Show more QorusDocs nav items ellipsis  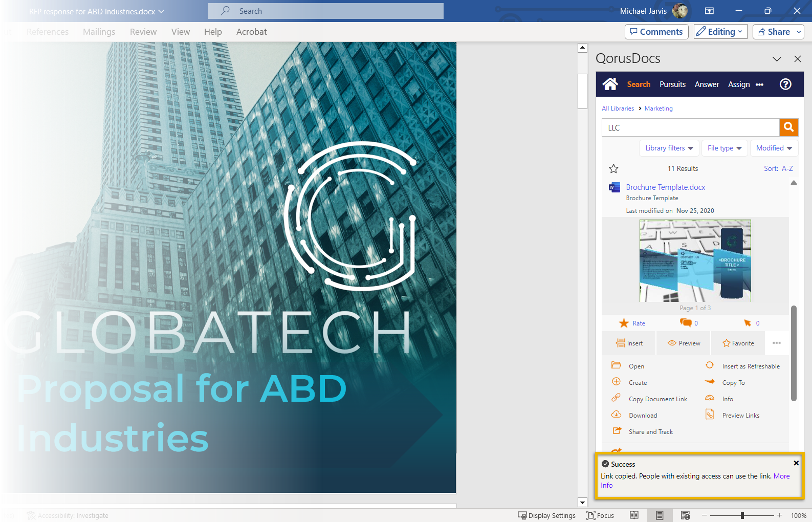click(x=759, y=84)
